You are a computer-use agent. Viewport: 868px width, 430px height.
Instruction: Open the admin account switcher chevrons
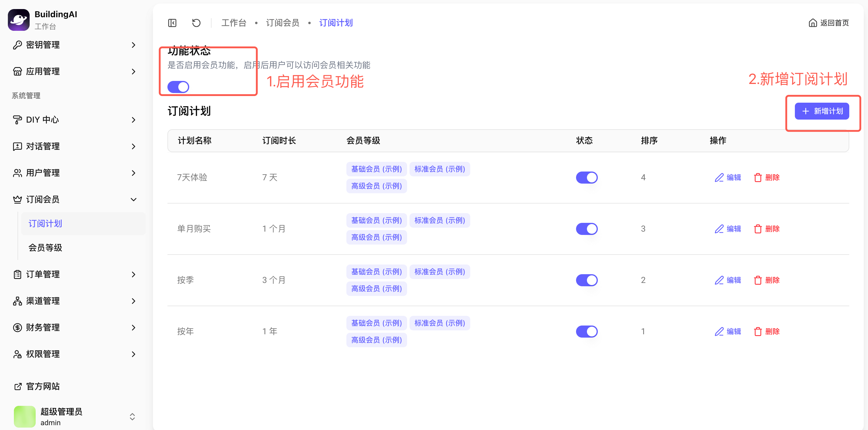pos(132,416)
